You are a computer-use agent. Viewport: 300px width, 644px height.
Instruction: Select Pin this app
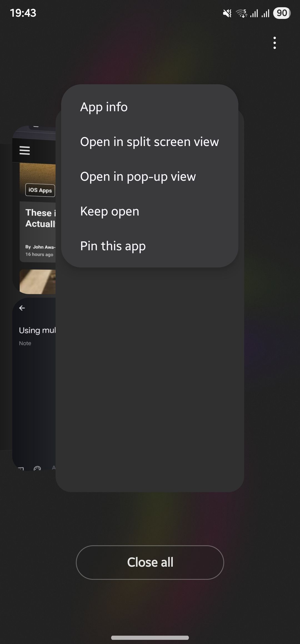(150, 246)
